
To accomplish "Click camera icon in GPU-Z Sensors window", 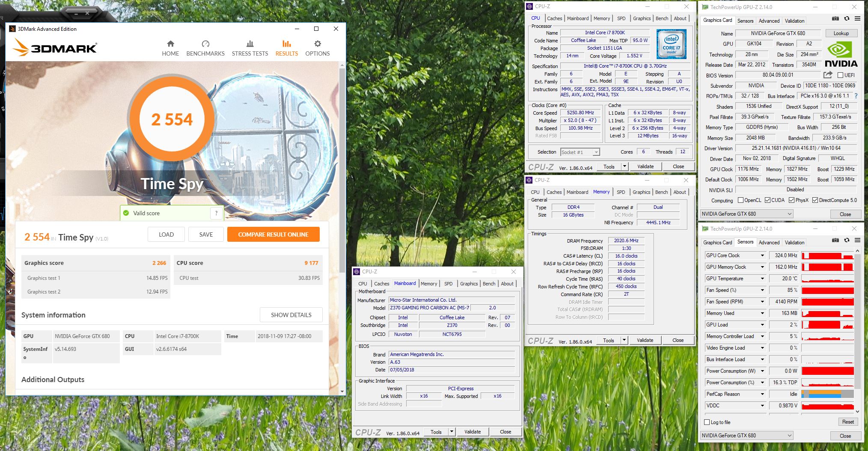I will [835, 240].
